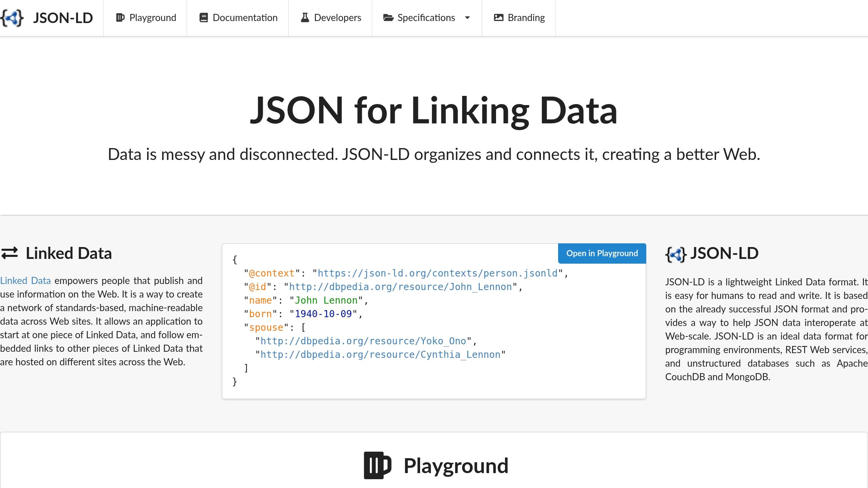Click the Cynthia_Lennon resource URL in code
The image size is (868, 488).
coord(380,354)
